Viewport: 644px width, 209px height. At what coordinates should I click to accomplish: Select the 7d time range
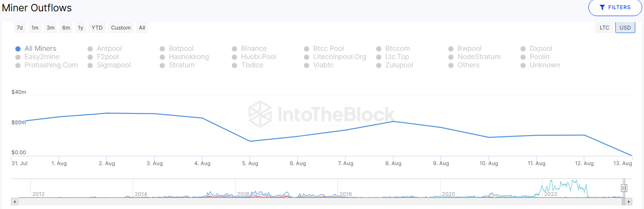(x=20, y=28)
